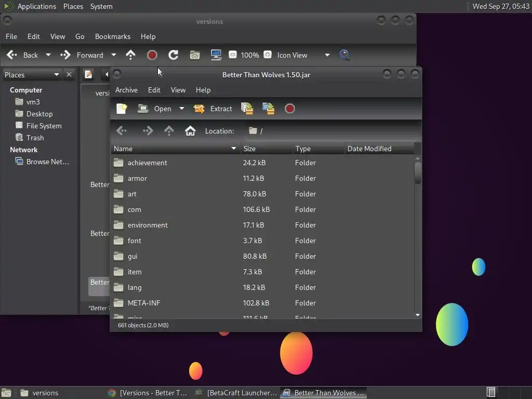Close the Places sidebar

(69, 74)
